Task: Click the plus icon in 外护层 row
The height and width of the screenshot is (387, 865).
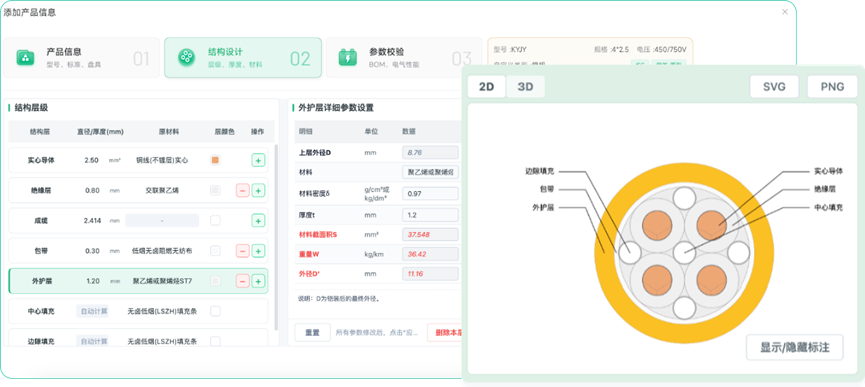Action: tap(258, 281)
